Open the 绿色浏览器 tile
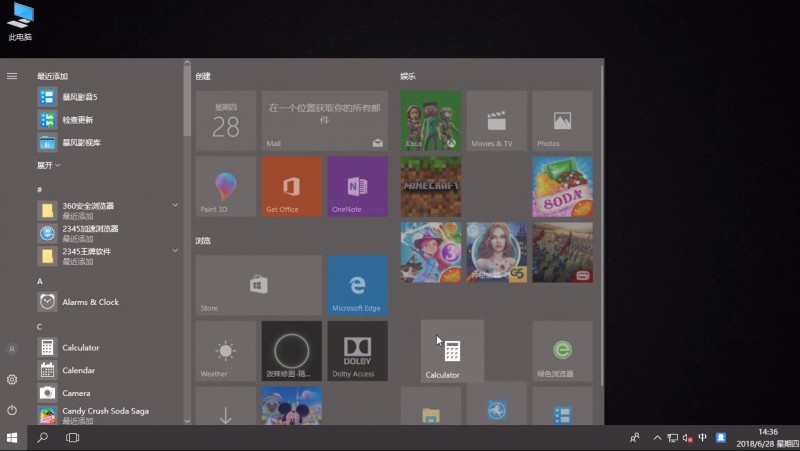This screenshot has height=451, width=800. [x=563, y=351]
